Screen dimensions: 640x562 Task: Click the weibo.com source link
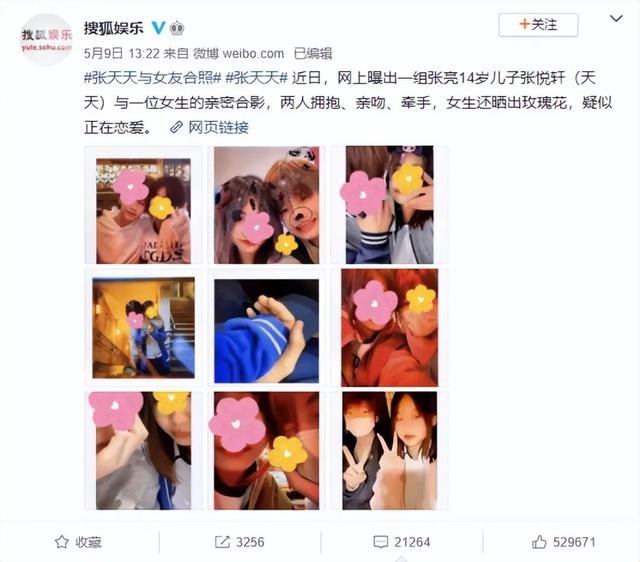tap(253, 53)
